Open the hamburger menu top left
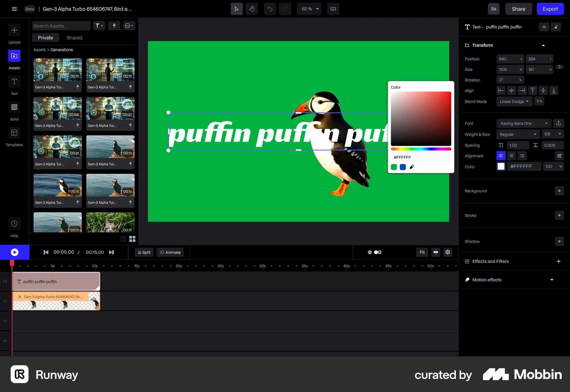Image resolution: width=570 pixels, height=392 pixels. [14, 9]
